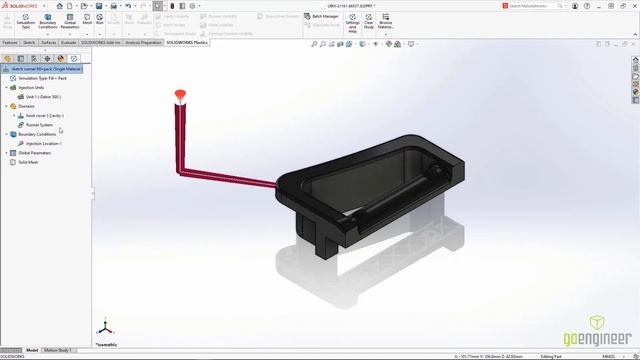Select the Solid Mesh tree item
The height and width of the screenshot is (360, 640).
(x=24, y=162)
